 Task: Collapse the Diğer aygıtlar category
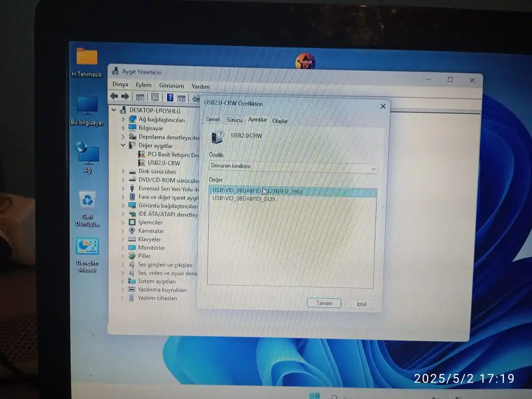click(123, 145)
